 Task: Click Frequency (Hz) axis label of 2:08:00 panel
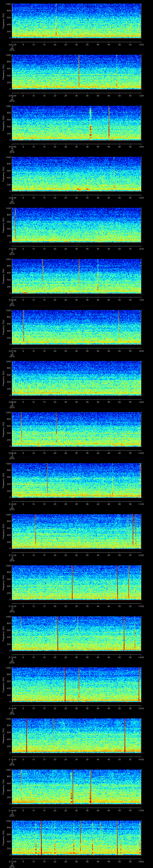coord(3,378)
